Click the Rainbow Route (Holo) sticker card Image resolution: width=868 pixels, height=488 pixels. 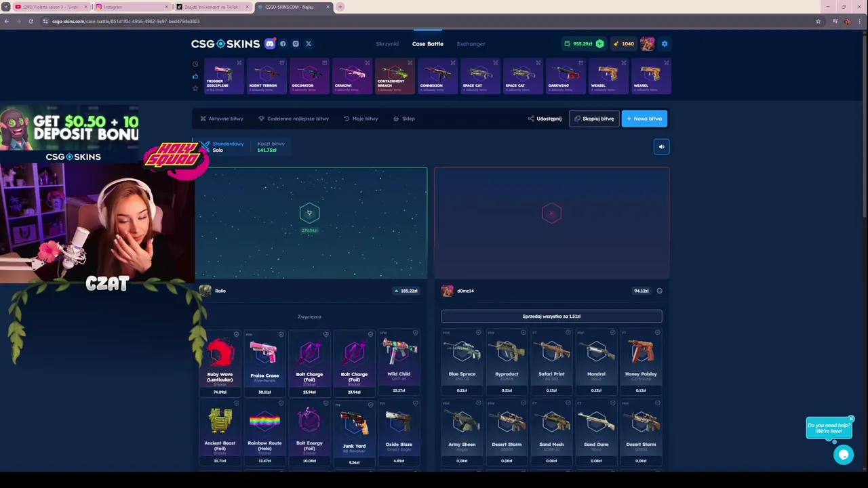[x=264, y=433]
